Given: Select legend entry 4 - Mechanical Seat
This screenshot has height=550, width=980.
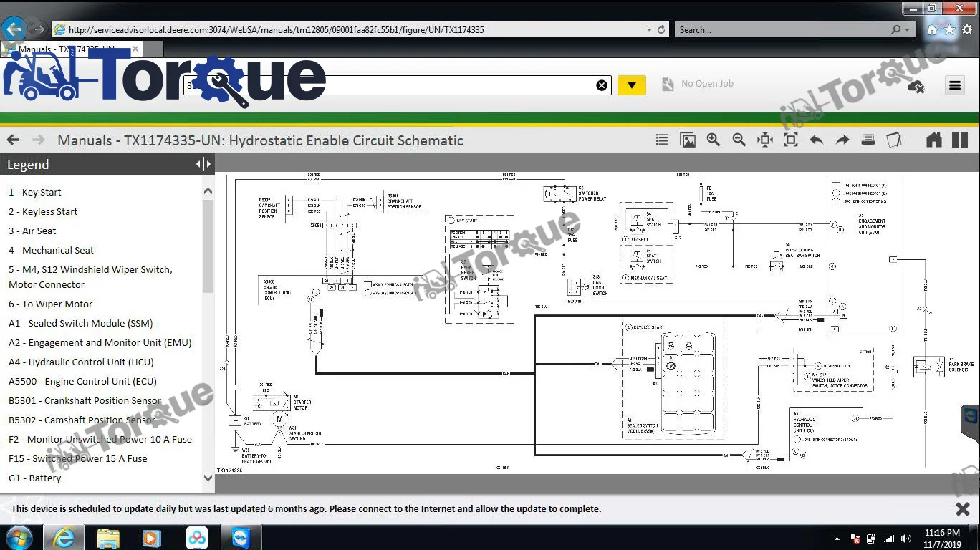Looking at the screenshot, I should click(x=51, y=250).
